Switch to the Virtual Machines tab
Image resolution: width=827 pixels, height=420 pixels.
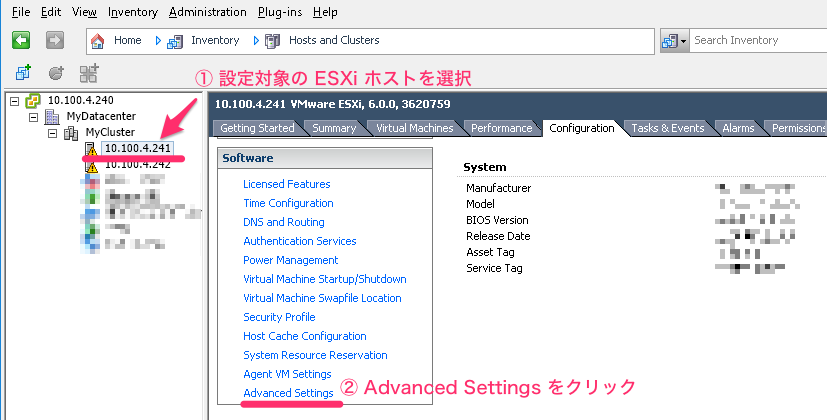point(415,128)
